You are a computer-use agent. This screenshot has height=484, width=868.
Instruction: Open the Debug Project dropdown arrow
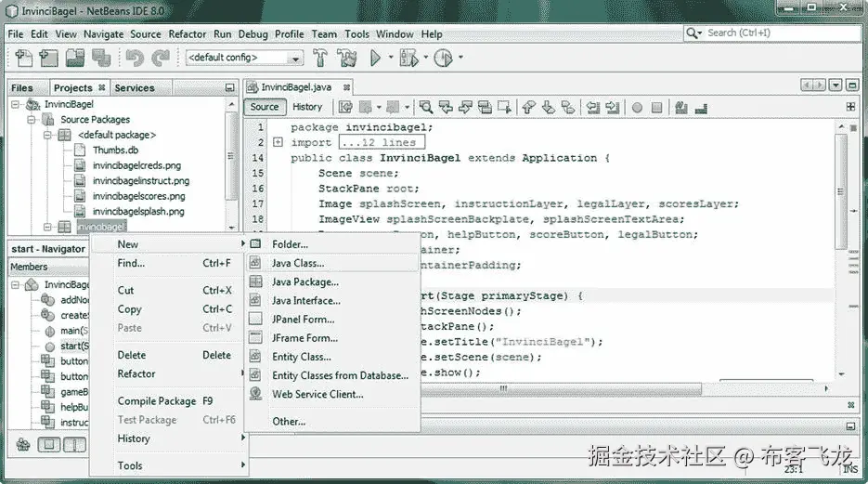426,57
